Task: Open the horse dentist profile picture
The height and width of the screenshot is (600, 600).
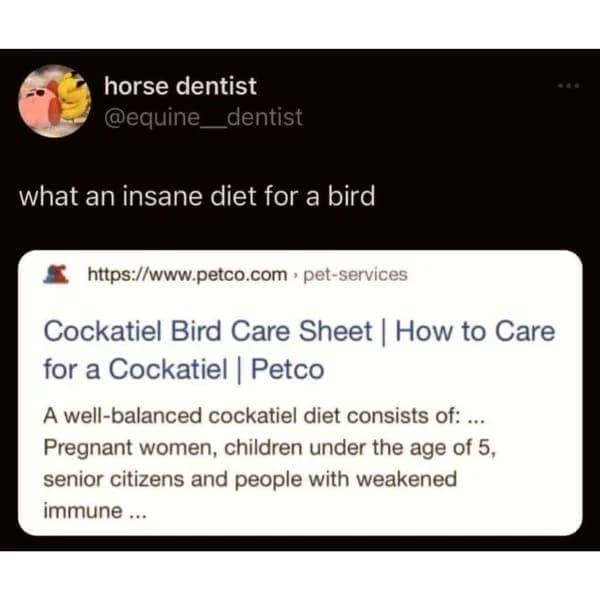Action: tap(57, 103)
